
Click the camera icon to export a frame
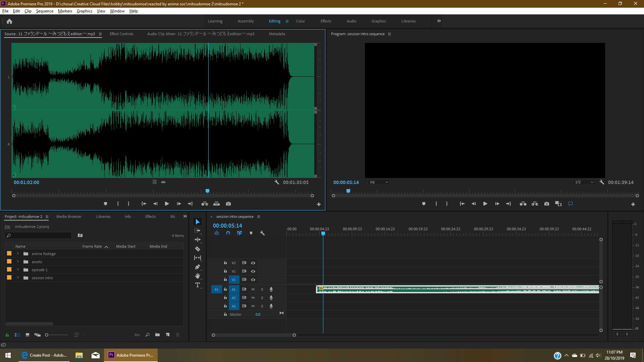click(x=228, y=203)
